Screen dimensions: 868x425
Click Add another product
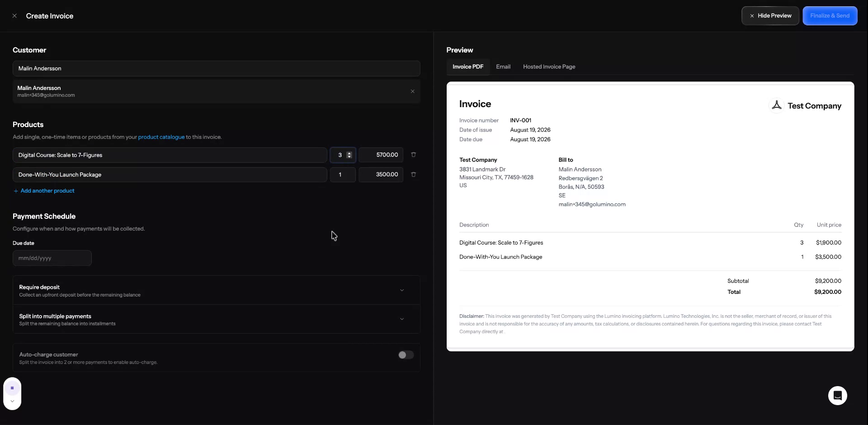pyautogui.click(x=44, y=191)
